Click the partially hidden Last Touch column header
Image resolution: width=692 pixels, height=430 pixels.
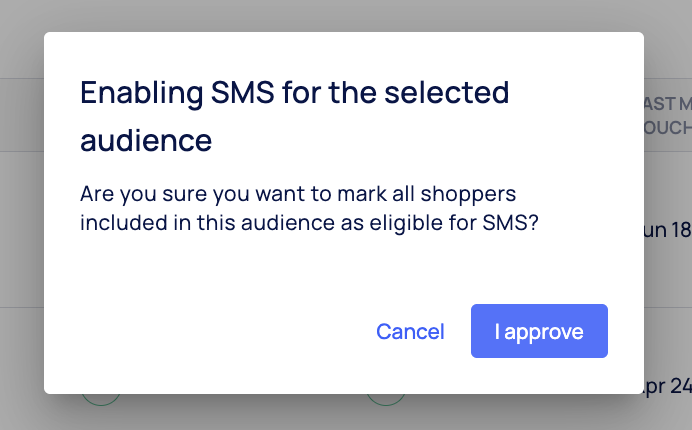click(667, 116)
